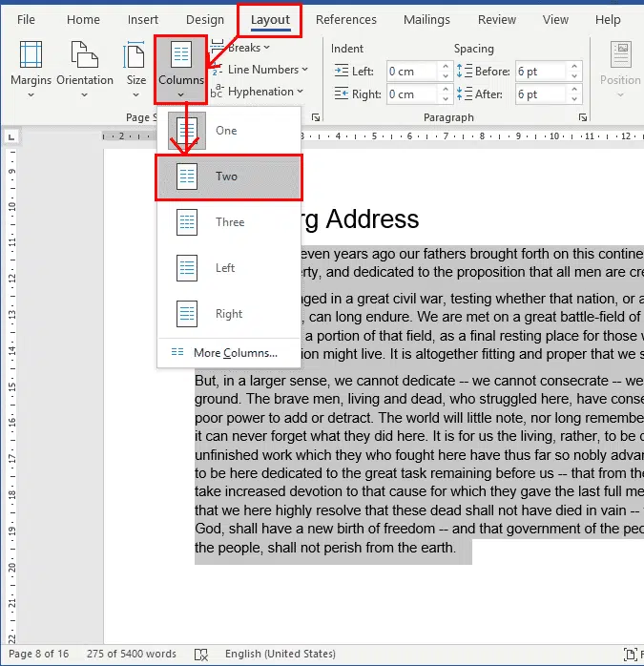
Task: Choose the Three columns layout icon
Action: [x=187, y=222]
